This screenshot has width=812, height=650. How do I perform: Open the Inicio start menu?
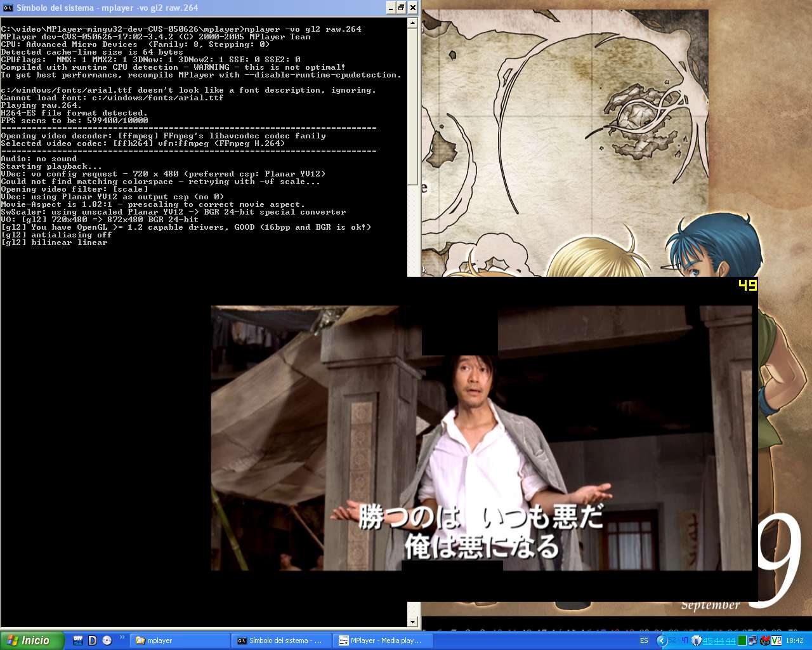pyautogui.click(x=32, y=640)
